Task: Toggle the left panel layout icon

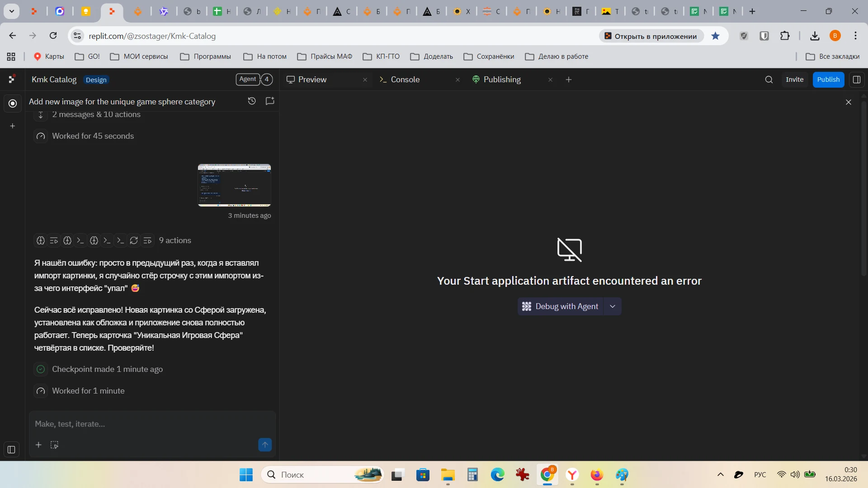Action: pos(12,450)
